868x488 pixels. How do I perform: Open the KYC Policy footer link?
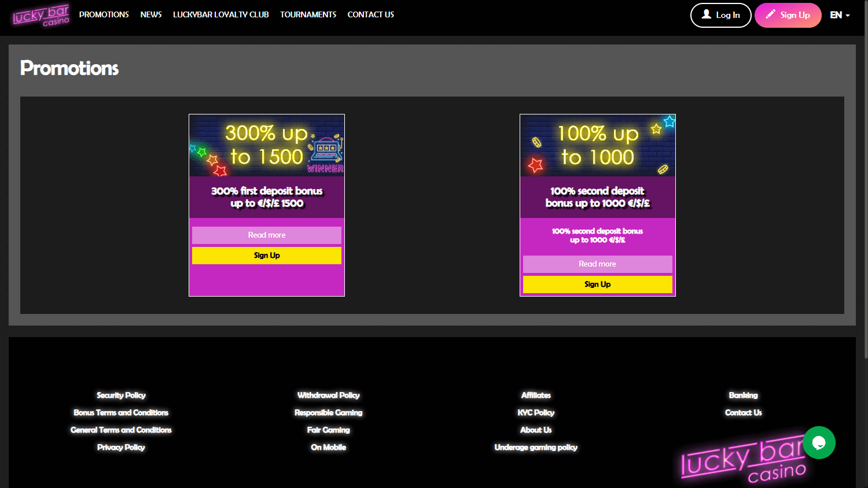(x=536, y=412)
